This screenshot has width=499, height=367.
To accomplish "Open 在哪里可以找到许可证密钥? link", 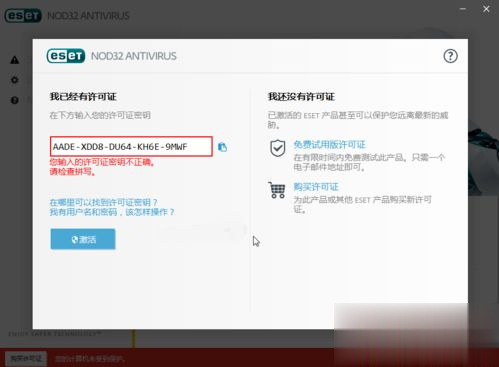I will [103, 202].
